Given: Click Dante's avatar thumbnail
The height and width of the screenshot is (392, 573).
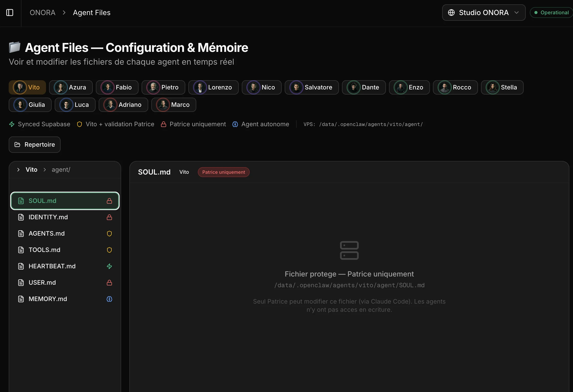Looking at the screenshot, I should point(354,87).
